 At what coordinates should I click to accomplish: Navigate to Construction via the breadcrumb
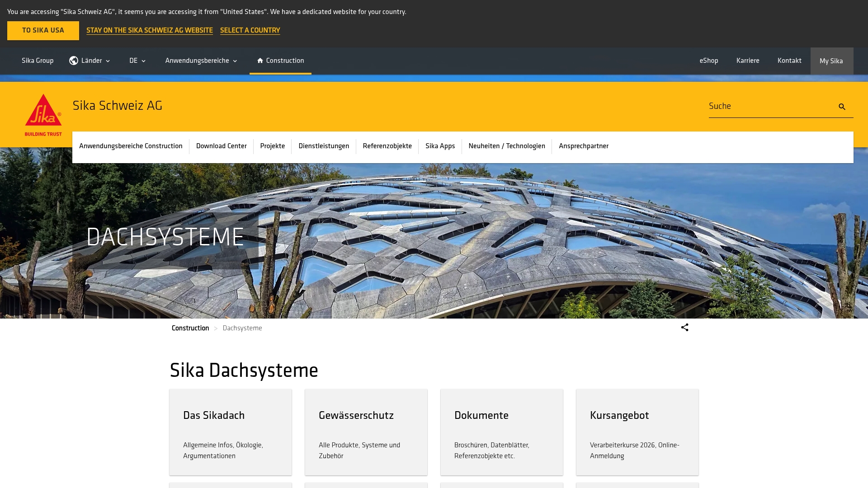point(190,328)
